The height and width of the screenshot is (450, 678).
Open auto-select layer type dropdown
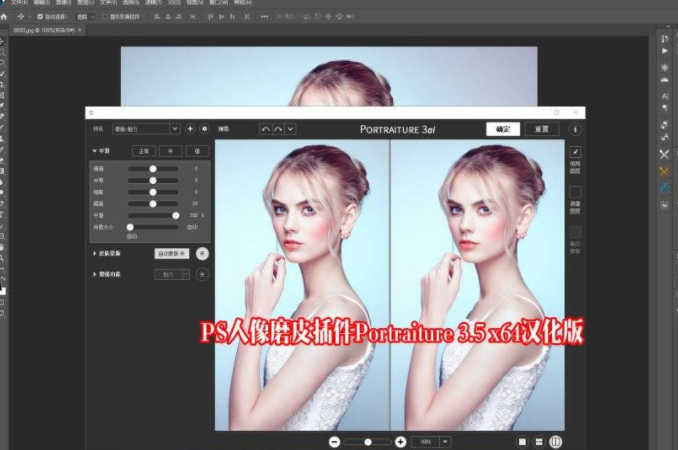click(86, 16)
